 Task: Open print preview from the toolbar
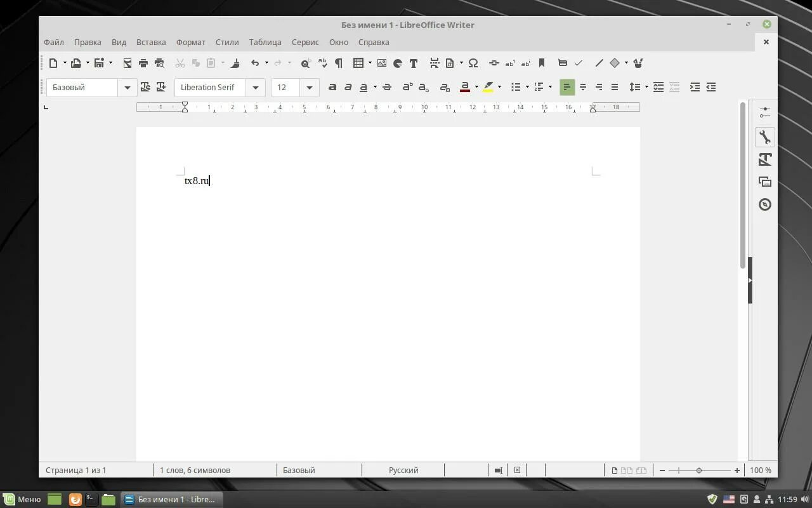159,63
